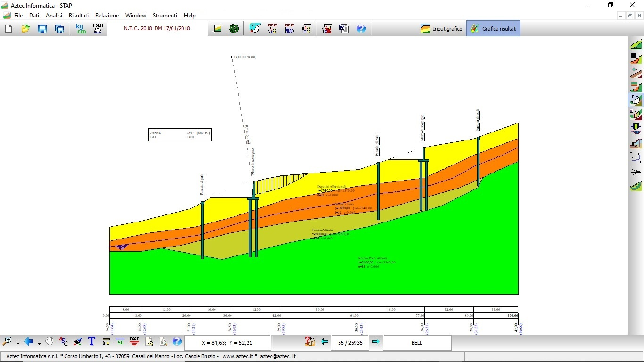Save project with the floppy disk icon
The height and width of the screenshot is (362, 644).
click(x=42, y=29)
